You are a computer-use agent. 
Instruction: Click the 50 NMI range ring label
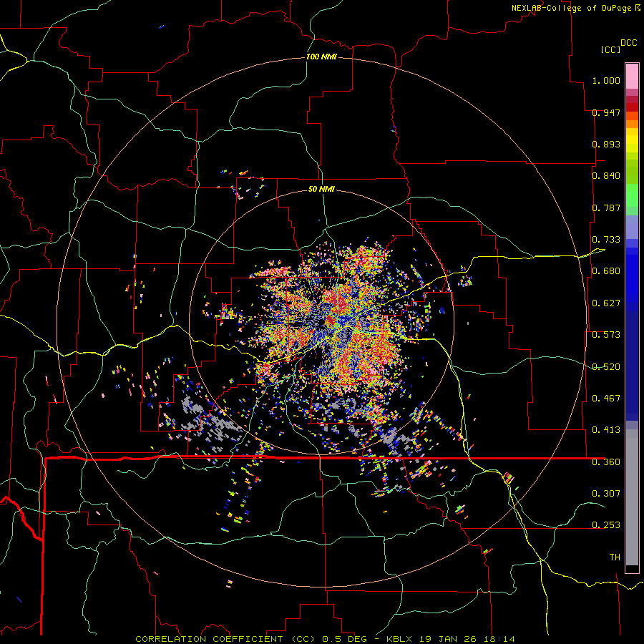321,189
